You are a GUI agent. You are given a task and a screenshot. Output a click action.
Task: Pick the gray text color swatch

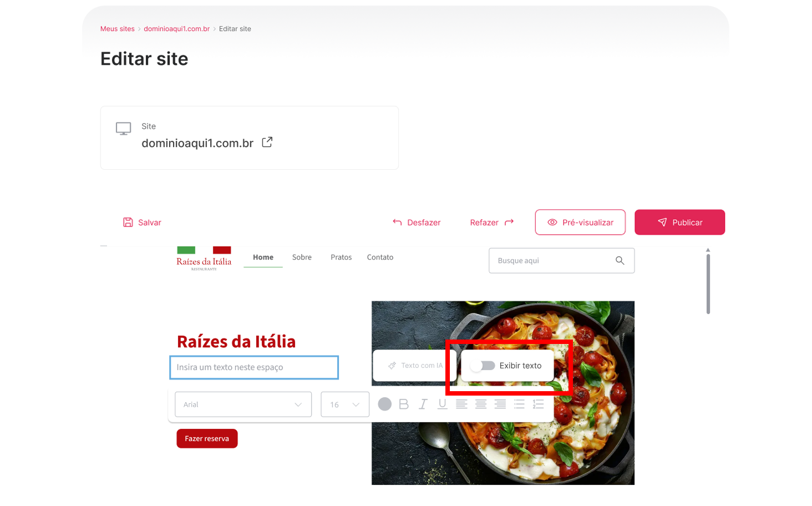coord(385,404)
